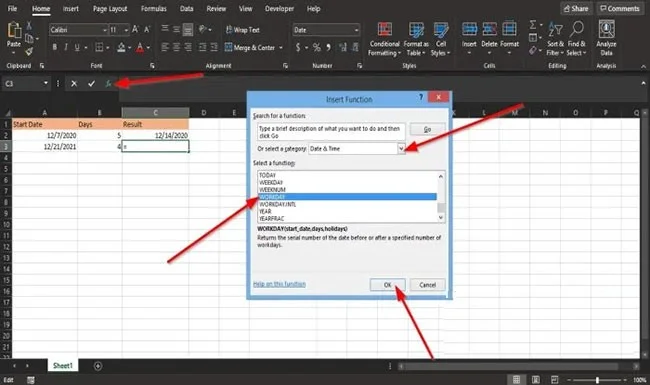Open the Borders dropdown
Viewport: 650px width, 385px height.
pyautogui.click(x=108, y=48)
